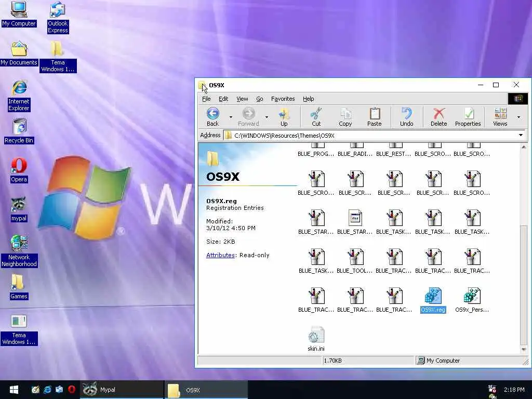This screenshot has width=532, height=399.
Task: Go up one folder with Up button
Action: tap(284, 117)
